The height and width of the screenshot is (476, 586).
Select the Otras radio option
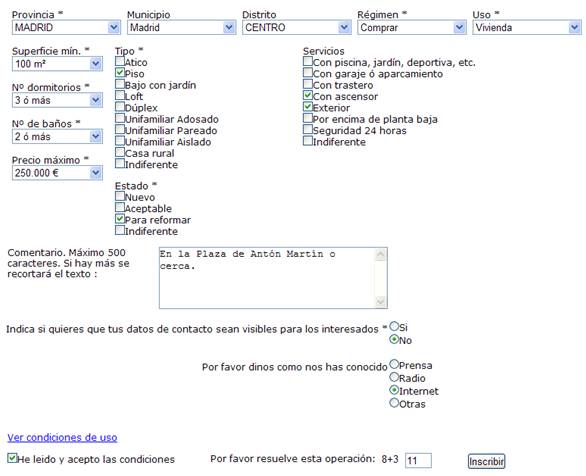tap(394, 403)
